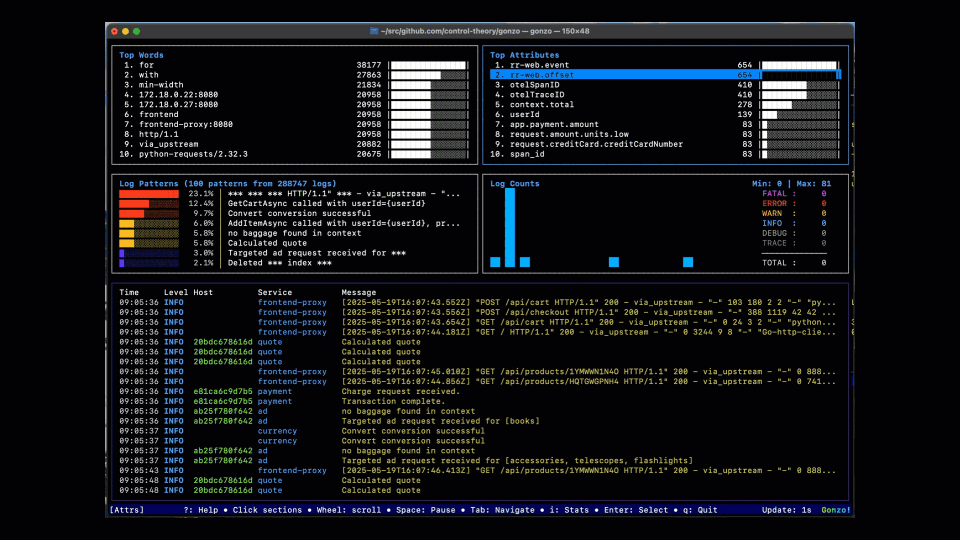
Task: Open the 'POST /api/cart' log entry
Action: pos(478,302)
